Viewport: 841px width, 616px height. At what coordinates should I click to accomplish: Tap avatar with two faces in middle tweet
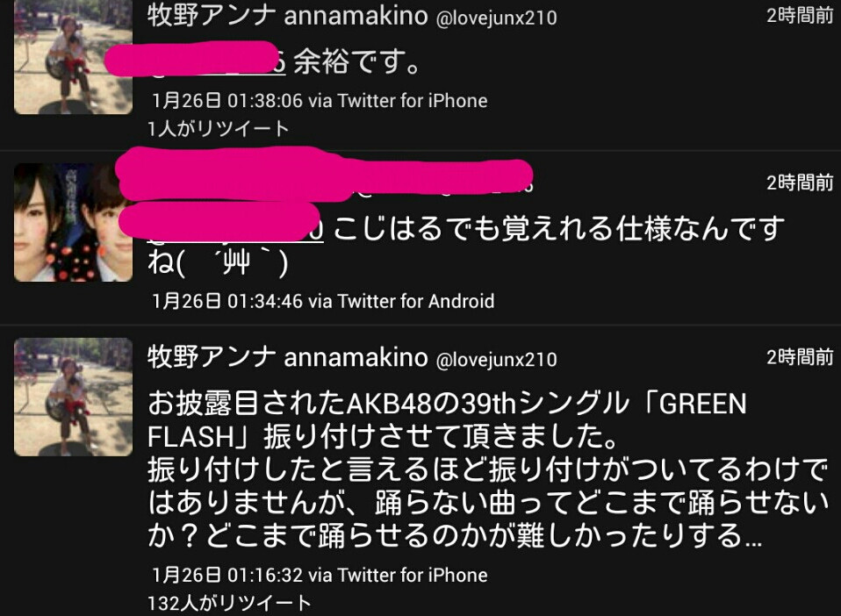[x=73, y=223]
